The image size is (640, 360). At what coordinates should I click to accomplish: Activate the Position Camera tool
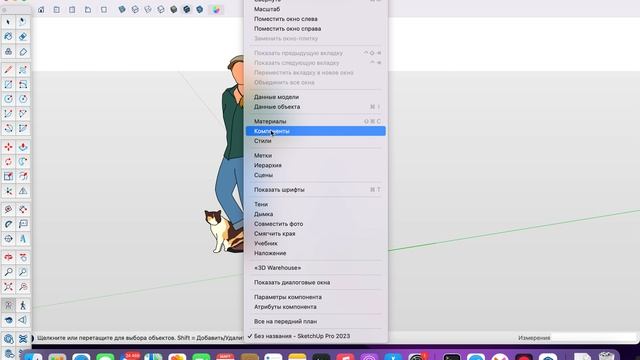8,305
